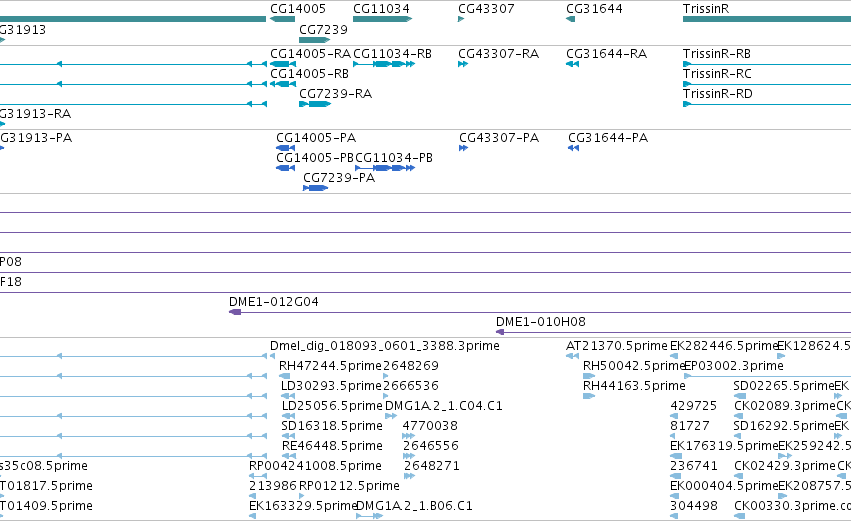Image resolution: width=851 pixels, height=521 pixels.
Task: Click the CG14005-RB transcript
Action: 283,84
